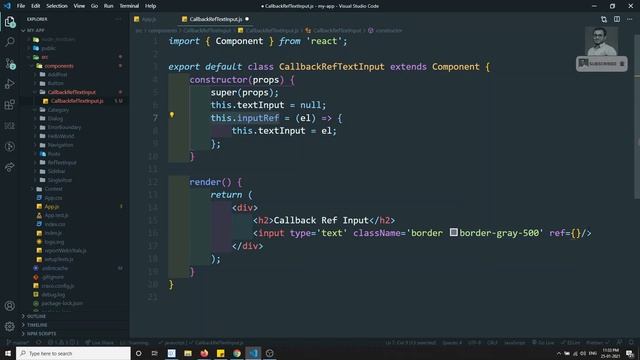
Task: Click the Subscribe button overlay
Action: tap(601, 64)
